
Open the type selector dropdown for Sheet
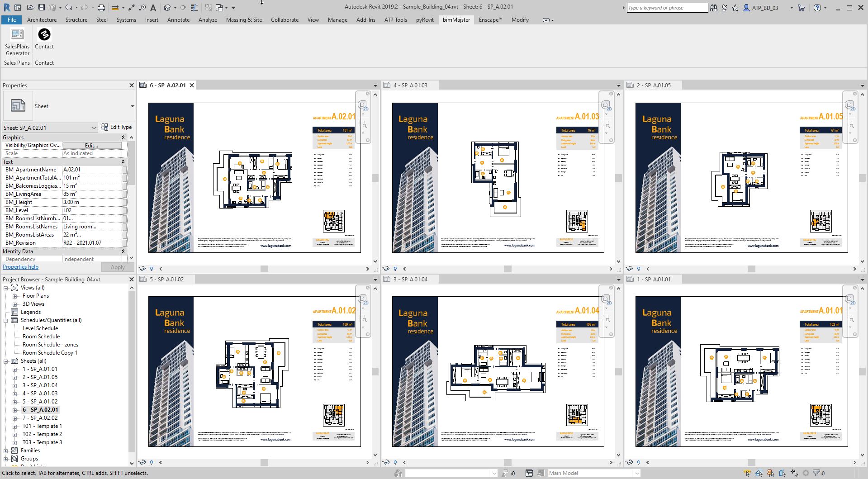132,106
